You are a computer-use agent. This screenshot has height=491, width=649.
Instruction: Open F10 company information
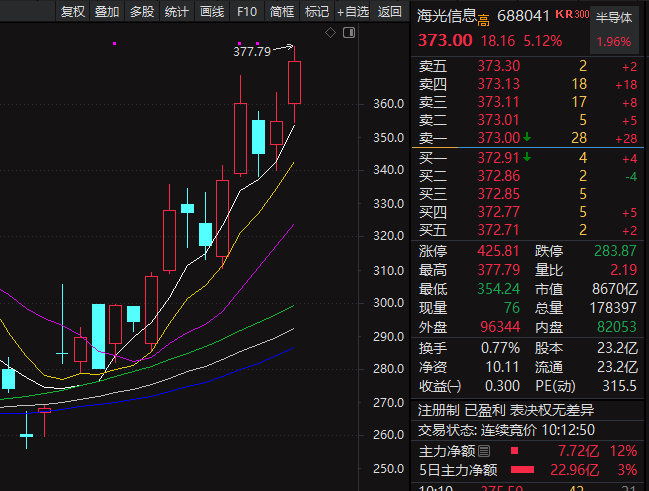point(247,12)
